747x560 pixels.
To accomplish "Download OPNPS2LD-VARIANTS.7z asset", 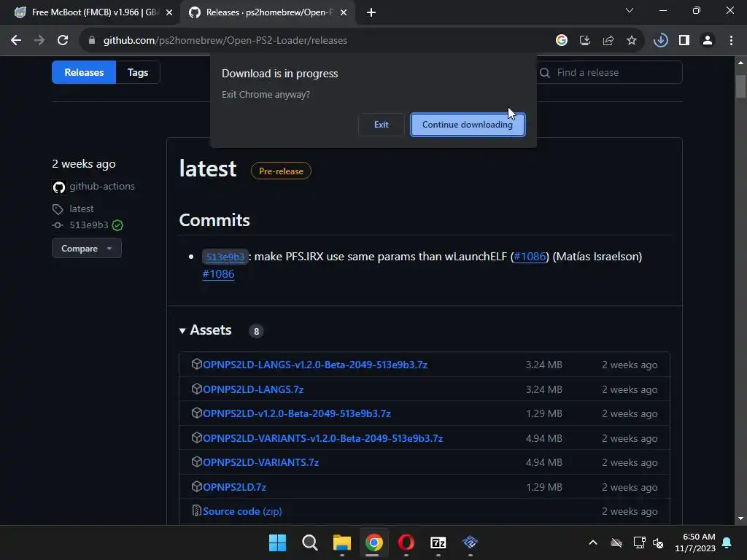I will 260,462.
